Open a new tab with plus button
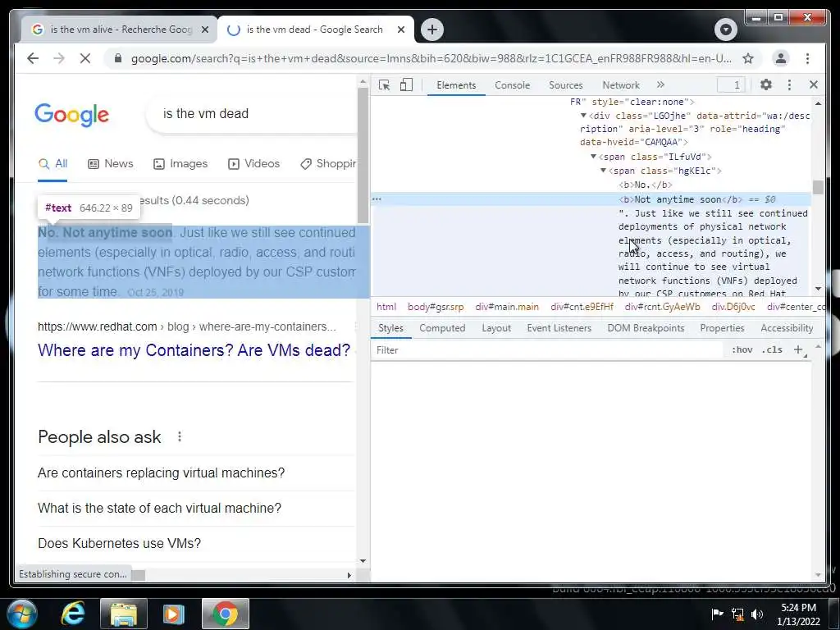840x630 pixels. pyautogui.click(x=432, y=30)
